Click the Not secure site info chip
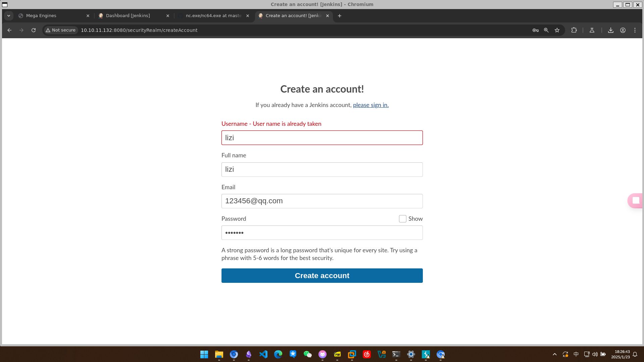This screenshot has width=644, height=362. [x=61, y=30]
